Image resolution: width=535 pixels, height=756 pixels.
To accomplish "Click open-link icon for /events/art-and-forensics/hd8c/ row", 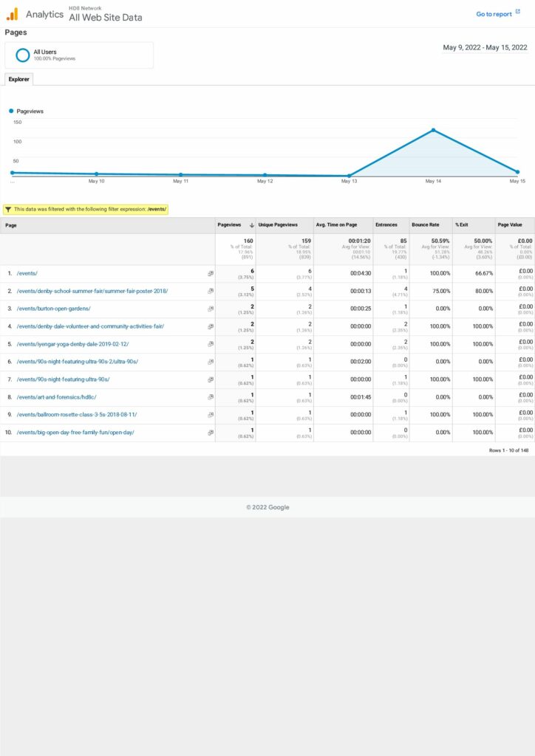I will point(211,397).
